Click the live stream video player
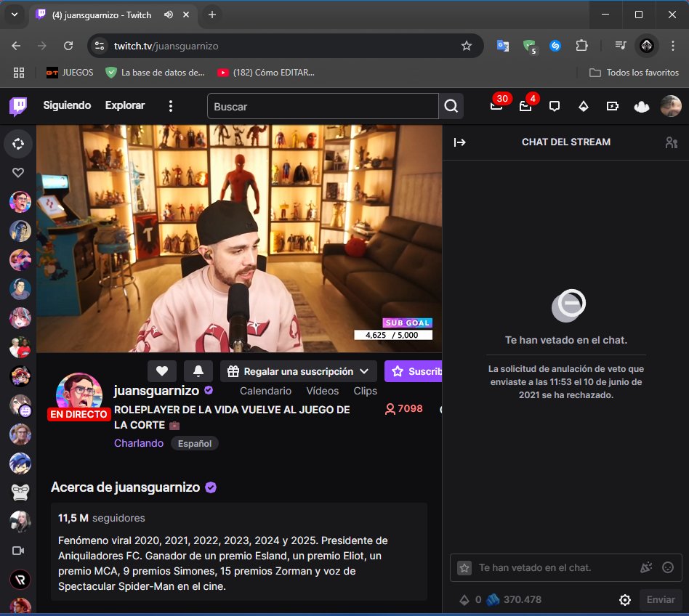The image size is (689, 616). pos(239,238)
